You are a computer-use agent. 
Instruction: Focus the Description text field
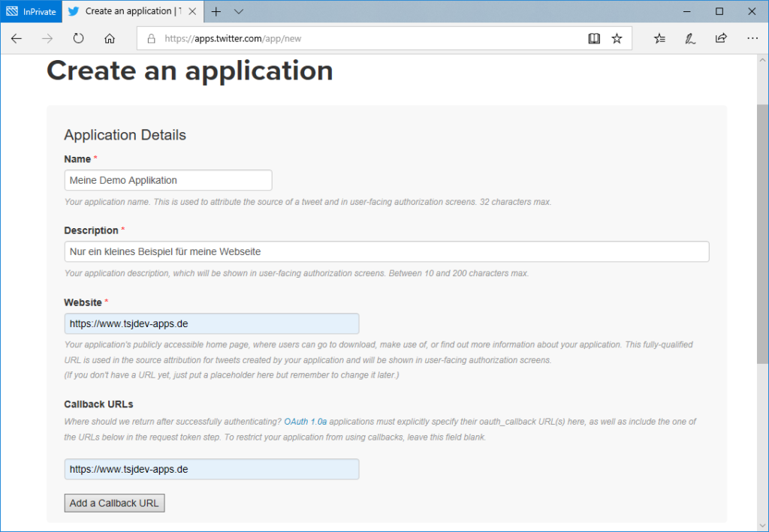pyautogui.click(x=387, y=251)
